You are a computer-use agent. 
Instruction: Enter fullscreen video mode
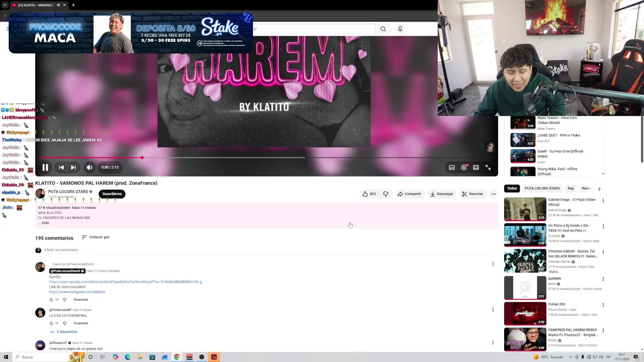pos(488,167)
